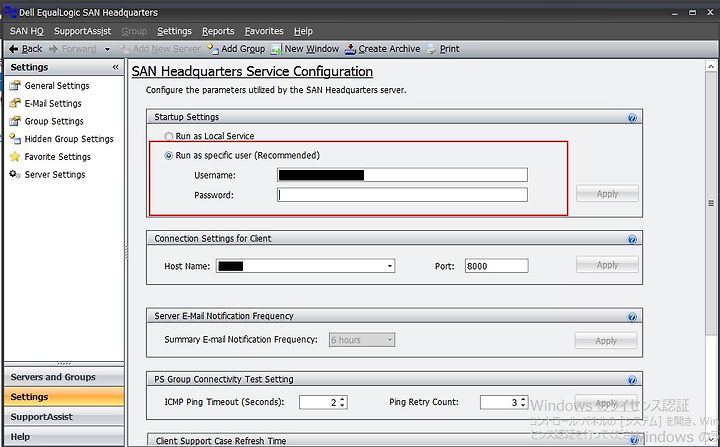Open the Favorites menu
Viewport: 720px width, 447px height.
264,31
